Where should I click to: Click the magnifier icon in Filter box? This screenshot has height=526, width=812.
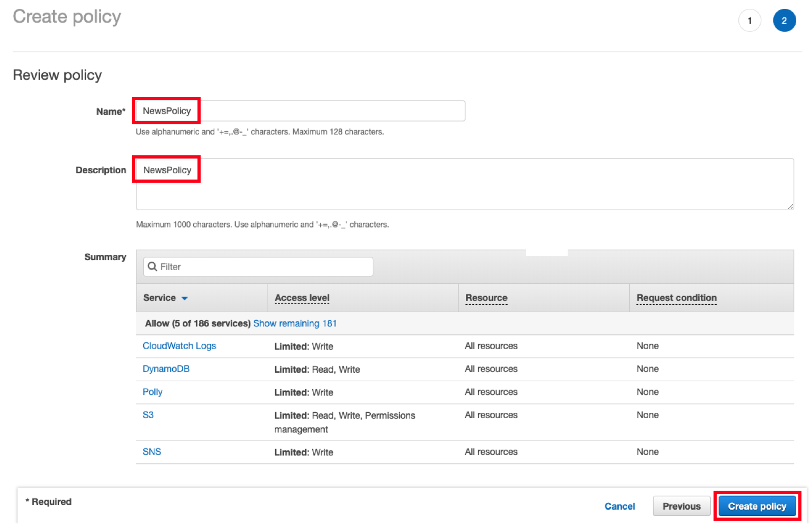click(x=152, y=266)
